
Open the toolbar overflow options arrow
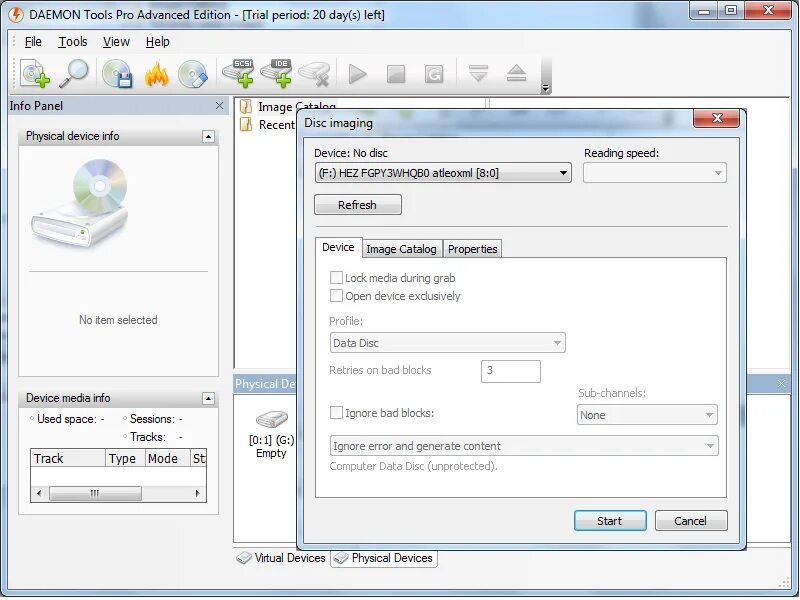pos(545,88)
